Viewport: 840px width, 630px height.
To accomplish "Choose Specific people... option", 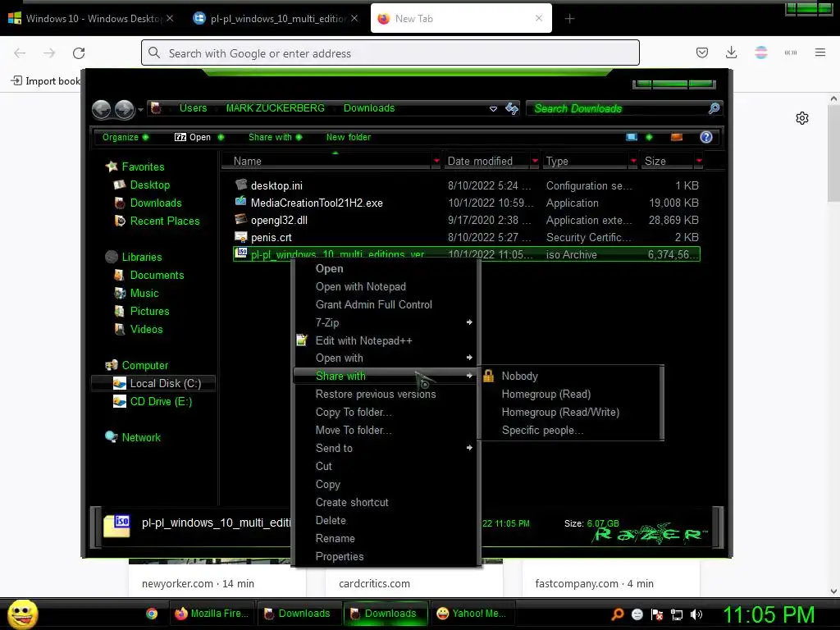I will point(572,430).
